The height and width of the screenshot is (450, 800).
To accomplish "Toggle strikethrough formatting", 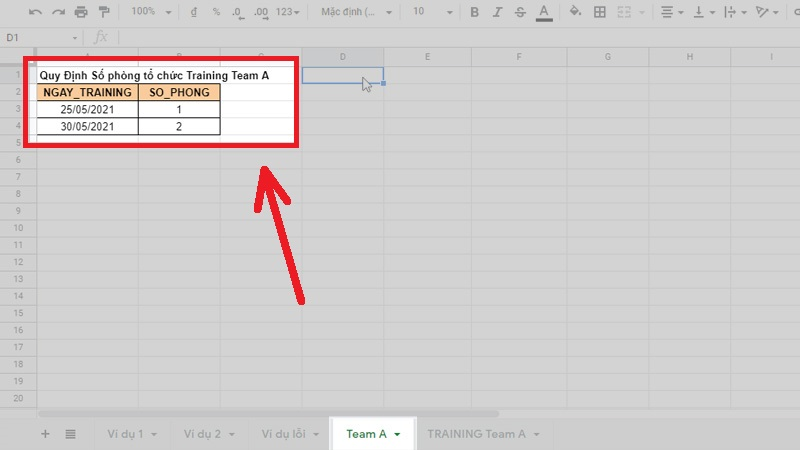I will pos(520,13).
